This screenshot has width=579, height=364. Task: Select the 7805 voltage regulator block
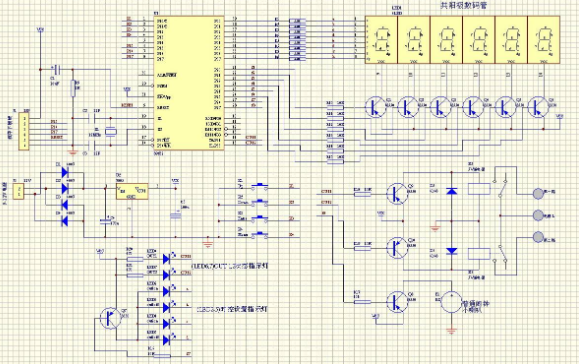(132, 191)
